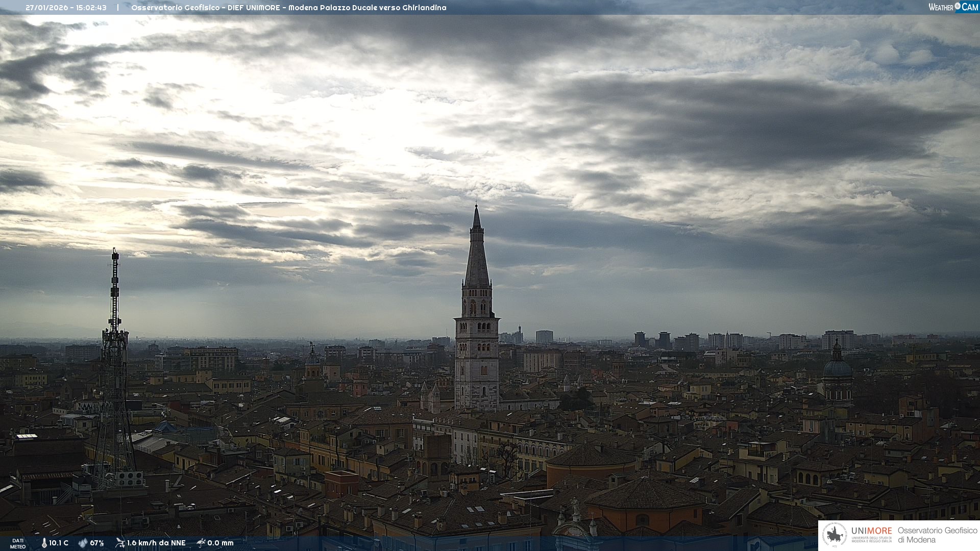Click the 67% humidity reading

tap(97, 543)
